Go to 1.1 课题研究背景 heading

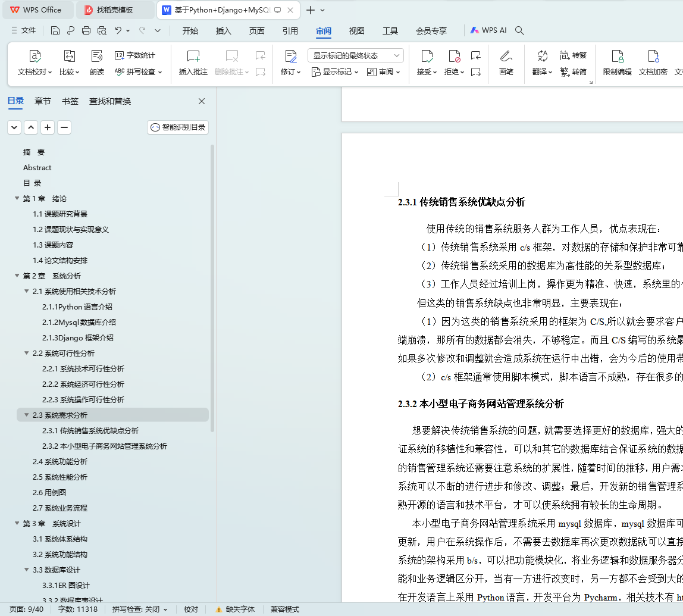60,214
